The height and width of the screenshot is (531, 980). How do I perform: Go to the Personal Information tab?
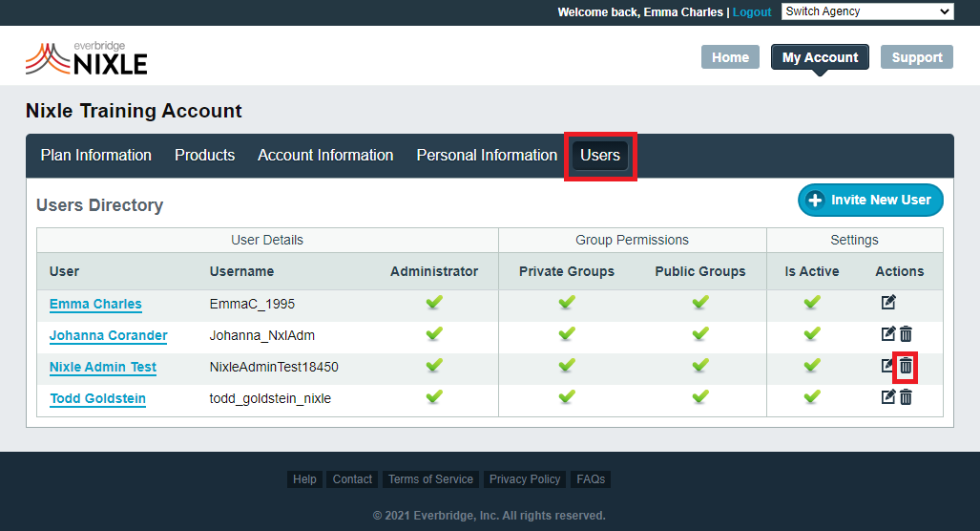point(487,155)
